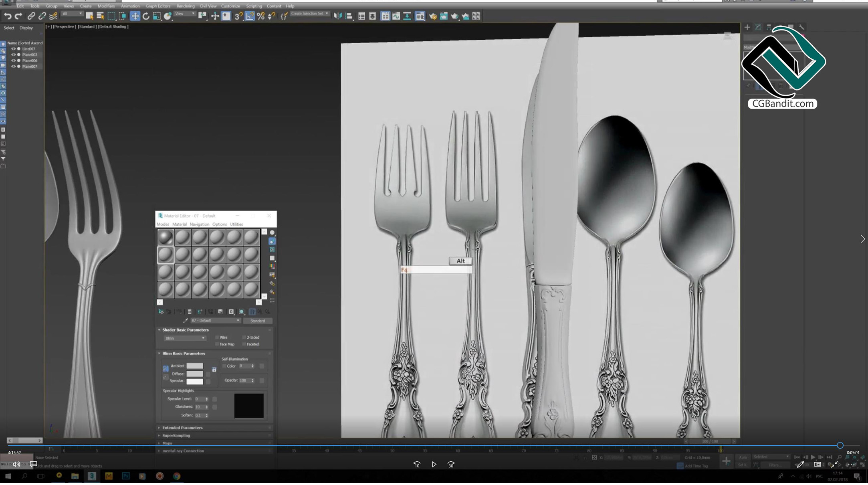868x485 pixels.
Task: Tick the Self-Illumination Color checkbox
Action: point(224,366)
